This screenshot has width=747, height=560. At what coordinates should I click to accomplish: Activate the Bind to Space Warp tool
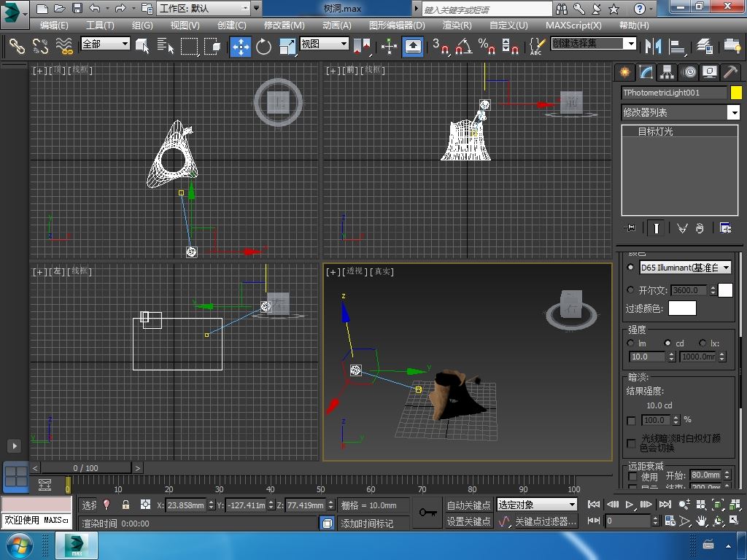(64, 46)
